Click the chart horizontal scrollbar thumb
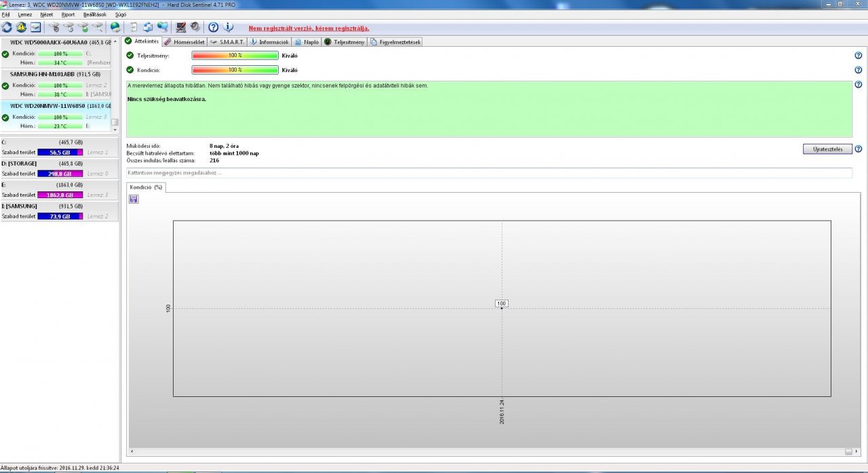This screenshot has width=868, height=473. (x=848, y=451)
